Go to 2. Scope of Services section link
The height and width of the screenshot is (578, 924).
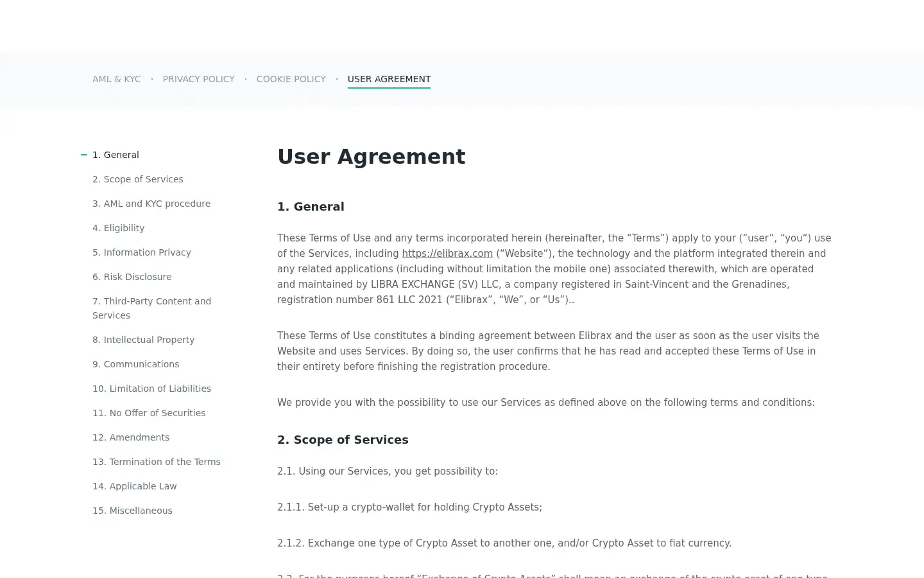point(137,179)
